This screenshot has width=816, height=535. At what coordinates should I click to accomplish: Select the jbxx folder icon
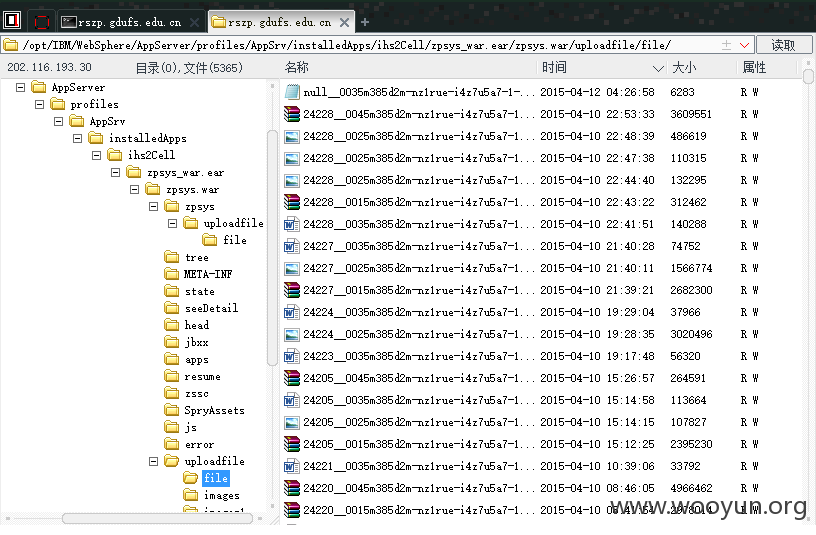(x=171, y=342)
